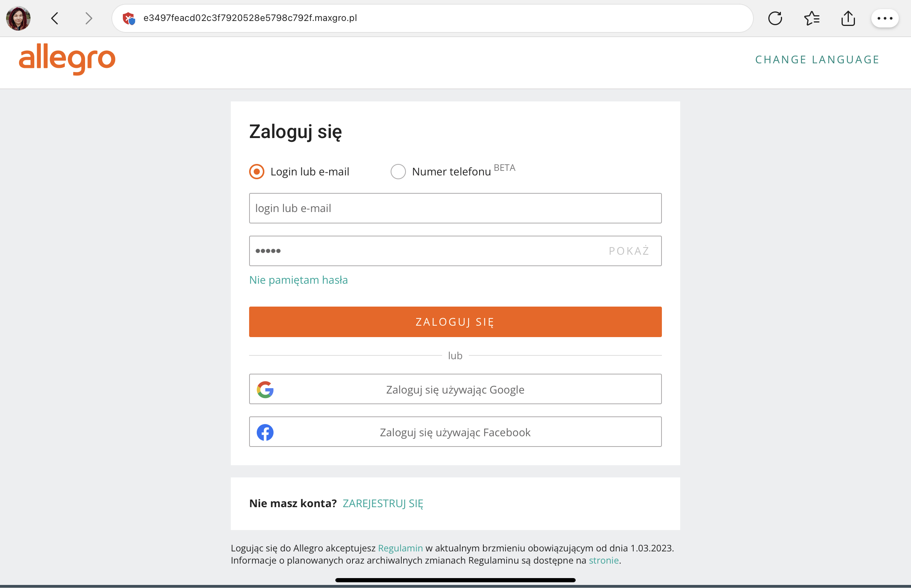Open the user profile avatar

pyautogui.click(x=18, y=18)
